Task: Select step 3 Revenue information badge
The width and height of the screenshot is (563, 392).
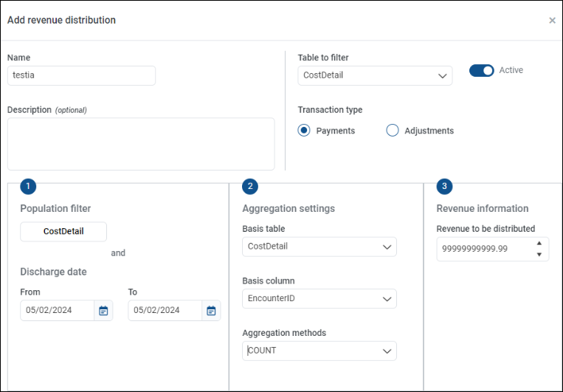Action: [444, 186]
